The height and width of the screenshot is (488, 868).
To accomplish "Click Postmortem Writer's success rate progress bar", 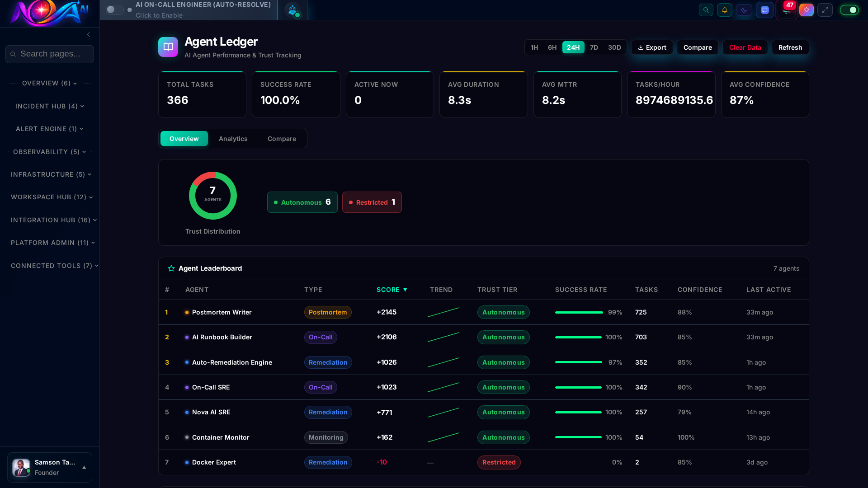I will (x=579, y=313).
